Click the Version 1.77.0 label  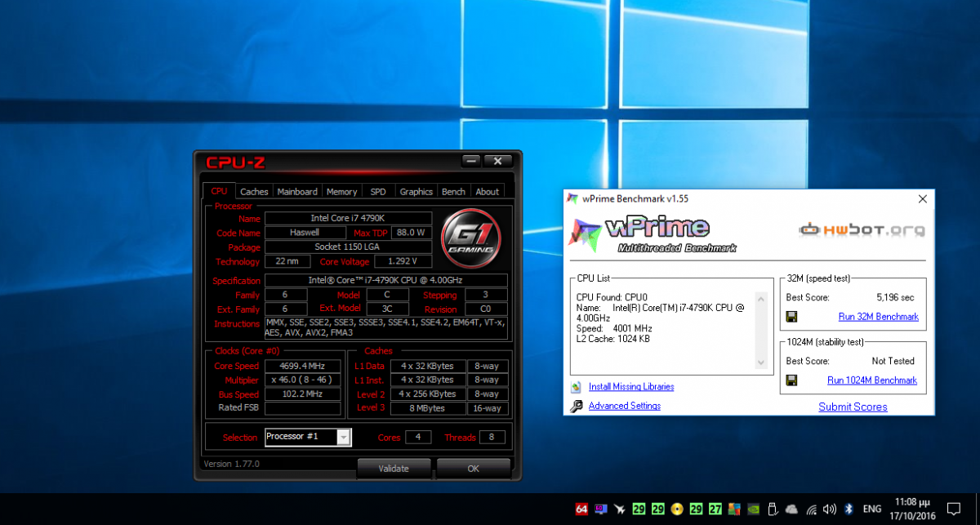(231, 464)
